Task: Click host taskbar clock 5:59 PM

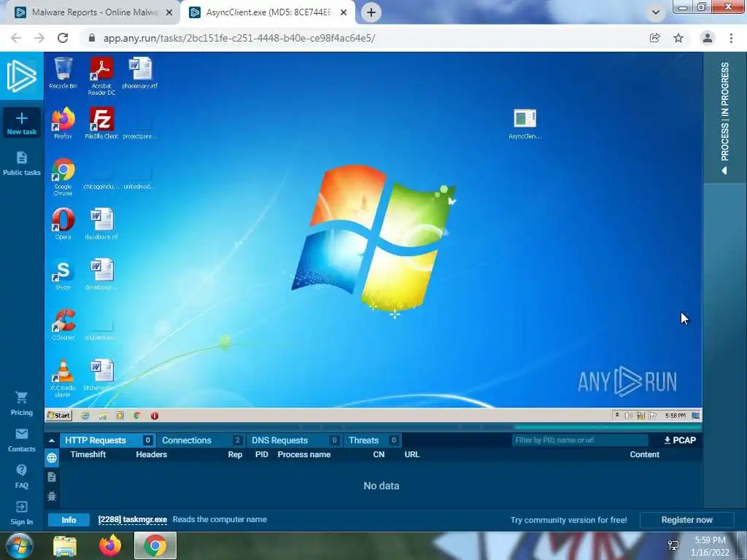Action: pos(710,546)
